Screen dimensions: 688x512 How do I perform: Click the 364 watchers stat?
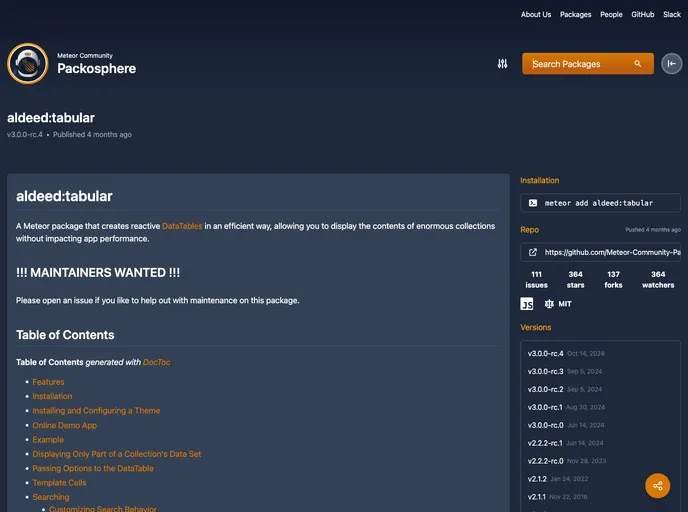[x=658, y=279]
